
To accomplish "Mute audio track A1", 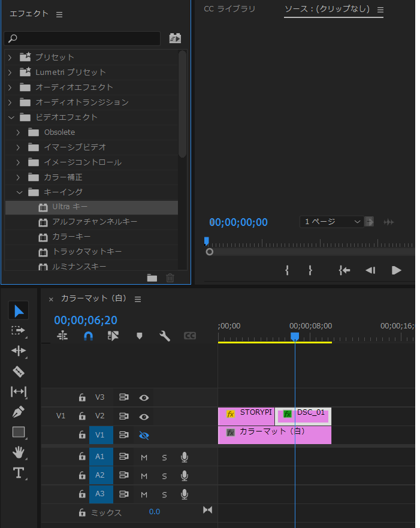I will [144, 457].
